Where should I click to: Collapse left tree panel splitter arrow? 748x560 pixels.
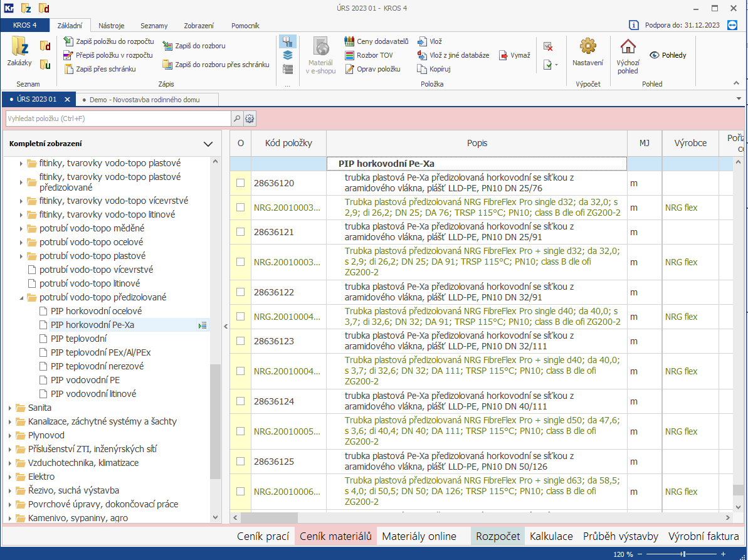(226, 327)
